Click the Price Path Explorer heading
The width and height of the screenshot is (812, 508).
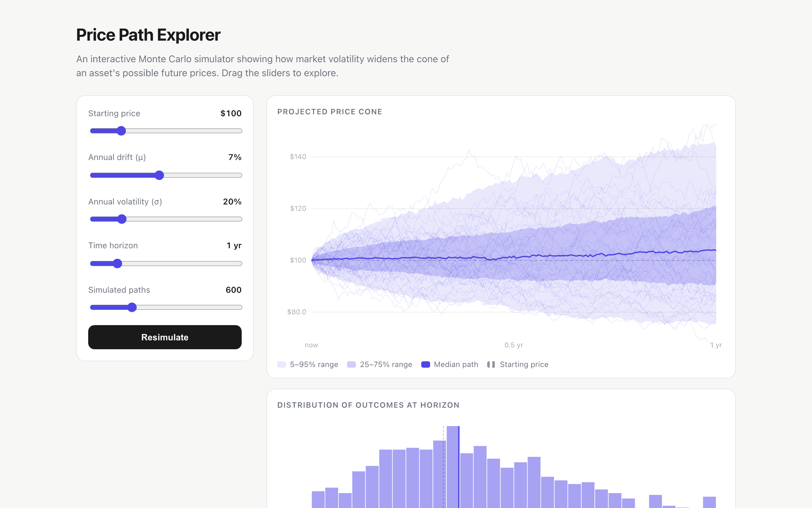pyautogui.click(x=148, y=35)
